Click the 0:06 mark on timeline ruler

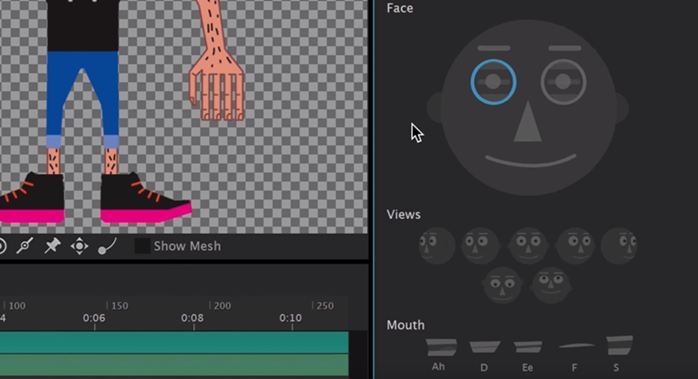click(x=94, y=318)
